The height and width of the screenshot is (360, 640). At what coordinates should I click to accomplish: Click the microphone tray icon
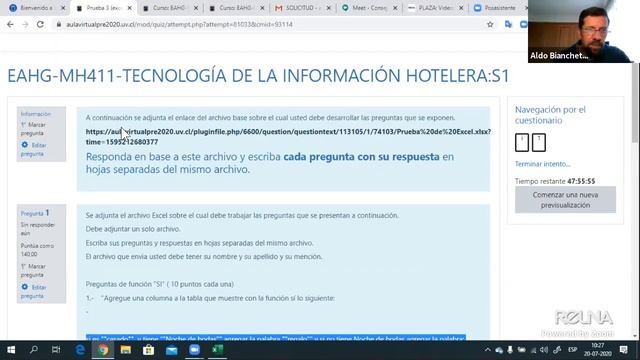coord(510,350)
